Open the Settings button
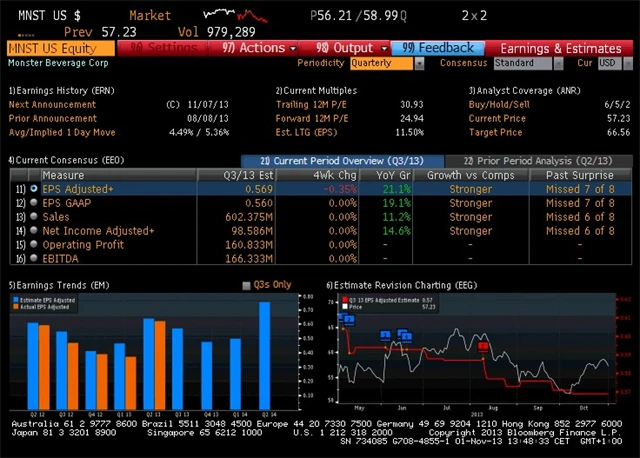 (x=165, y=48)
